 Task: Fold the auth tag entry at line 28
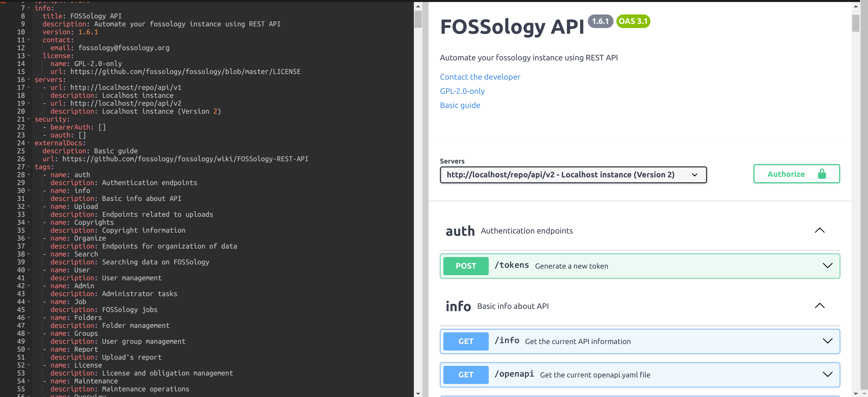pyautogui.click(x=29, y=175)
